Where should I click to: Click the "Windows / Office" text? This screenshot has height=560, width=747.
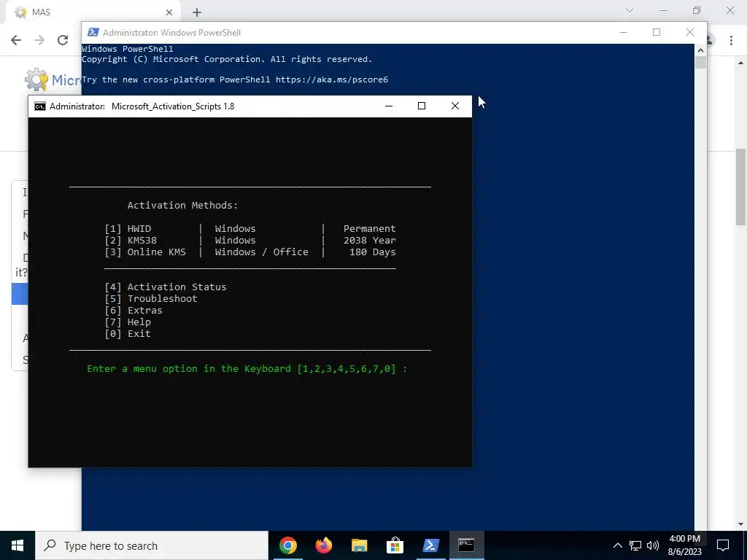click(262, 252)
